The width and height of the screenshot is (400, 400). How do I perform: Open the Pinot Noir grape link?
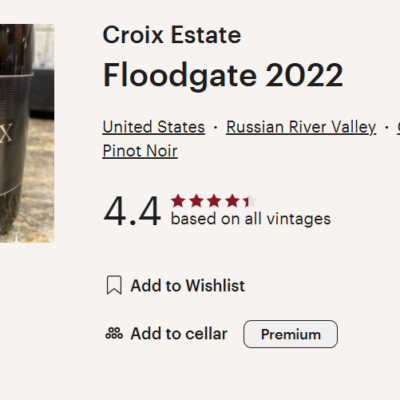click(x=140, y=151)
